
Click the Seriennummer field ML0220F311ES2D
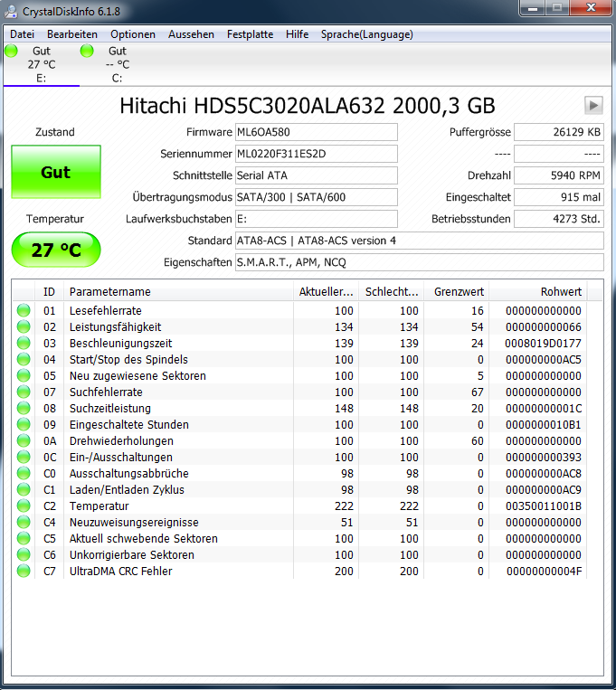pos(317,154)
